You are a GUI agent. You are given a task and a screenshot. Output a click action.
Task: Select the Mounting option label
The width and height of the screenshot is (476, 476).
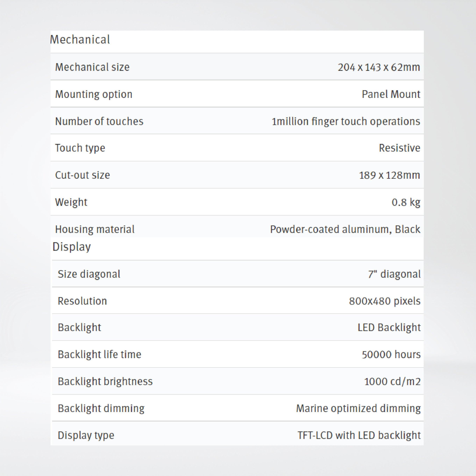tap(94, 94)
